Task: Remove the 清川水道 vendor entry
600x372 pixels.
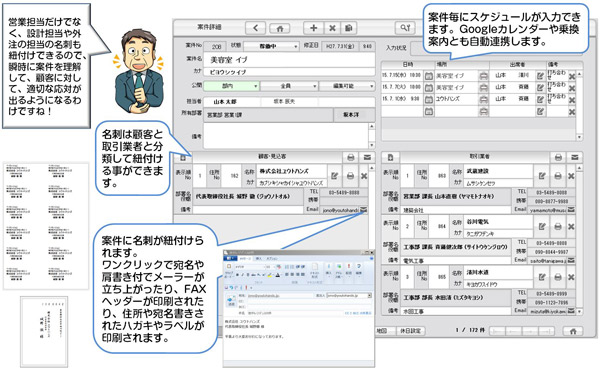Action: pos(571,277)
